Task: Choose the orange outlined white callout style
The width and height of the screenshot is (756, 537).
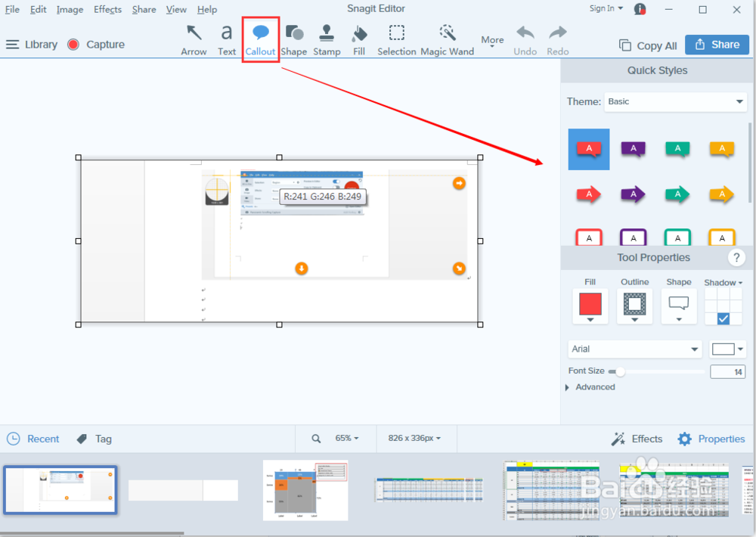Action: point(722,237)
